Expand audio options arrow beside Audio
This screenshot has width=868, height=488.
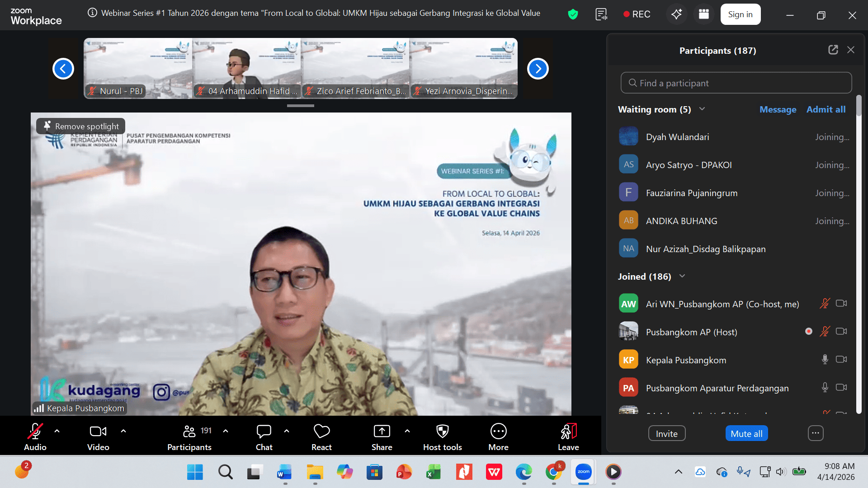(x=57, y=431)
